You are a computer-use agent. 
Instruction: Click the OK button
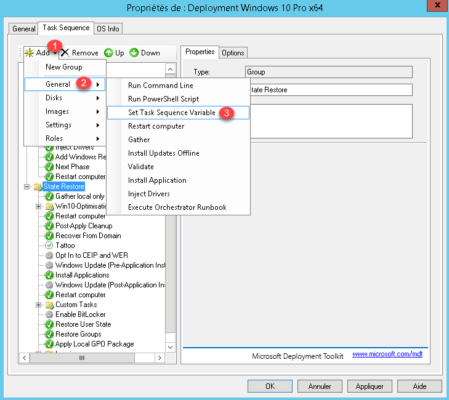pos(270,386)
